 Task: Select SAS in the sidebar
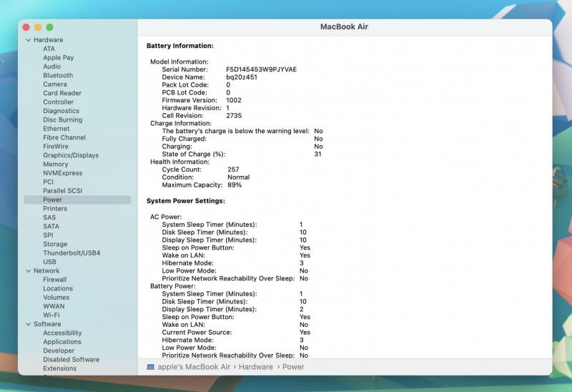click(x=49, y=217)
